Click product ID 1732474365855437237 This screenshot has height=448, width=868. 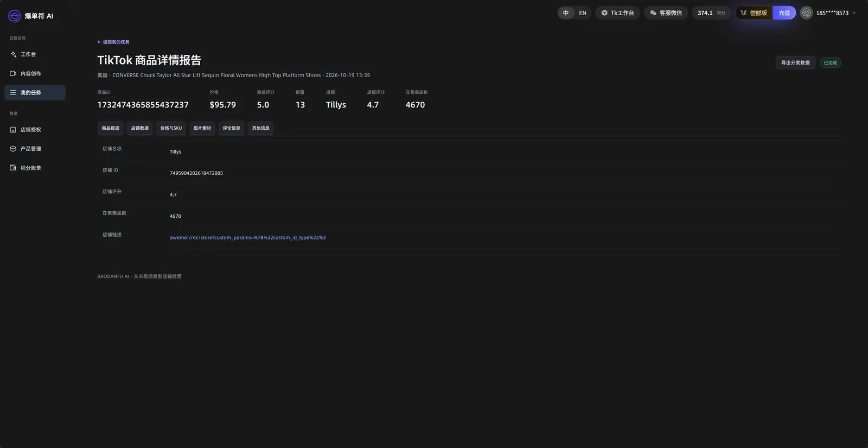pyautogui.click(x=143, y=105)
